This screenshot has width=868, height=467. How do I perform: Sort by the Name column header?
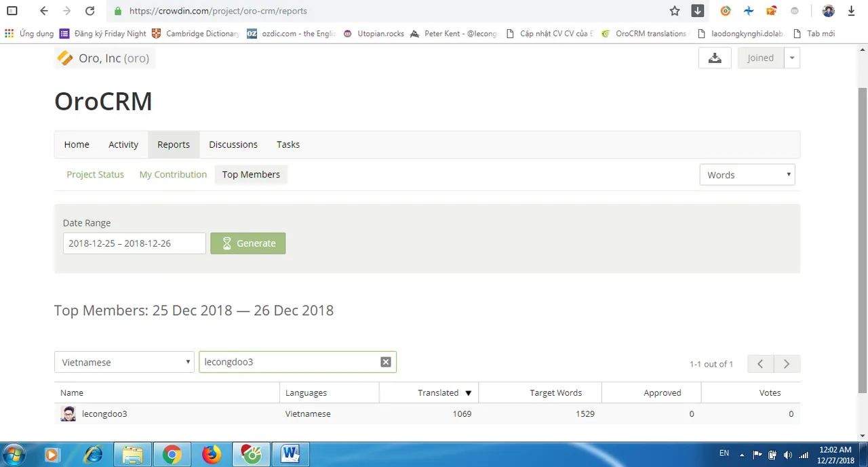pos(167,392)
